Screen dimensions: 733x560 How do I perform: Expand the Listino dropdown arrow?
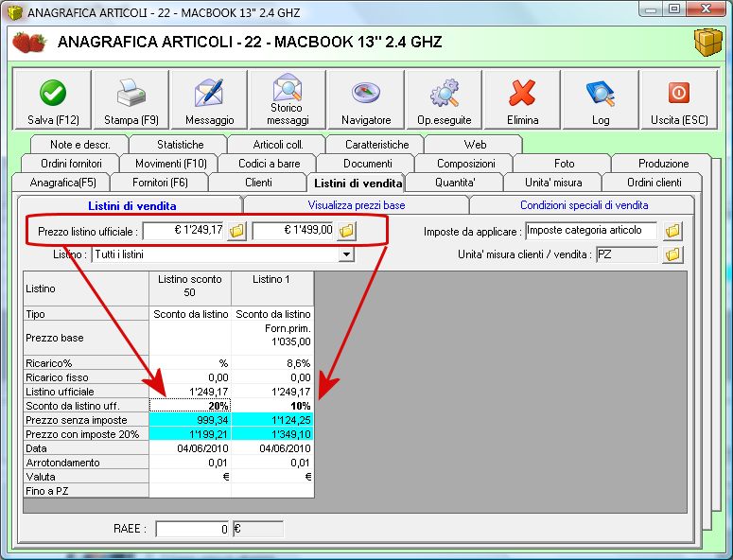(x=346, y=254)
